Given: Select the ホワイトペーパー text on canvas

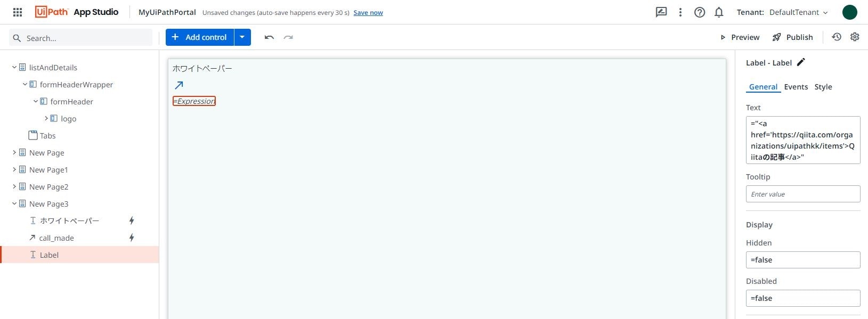Looking at the screenshot, I should (202, 68).
